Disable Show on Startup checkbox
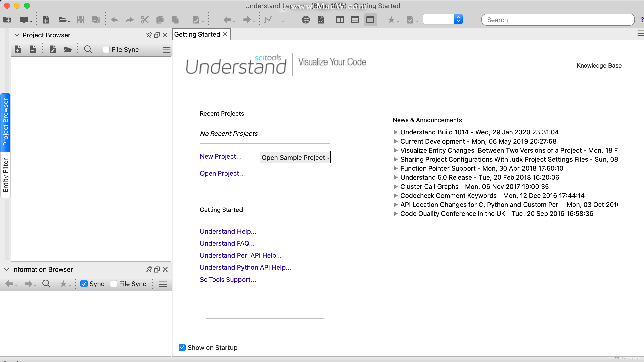This screenshot has height=362, width=644. click(x=182, y=347)
